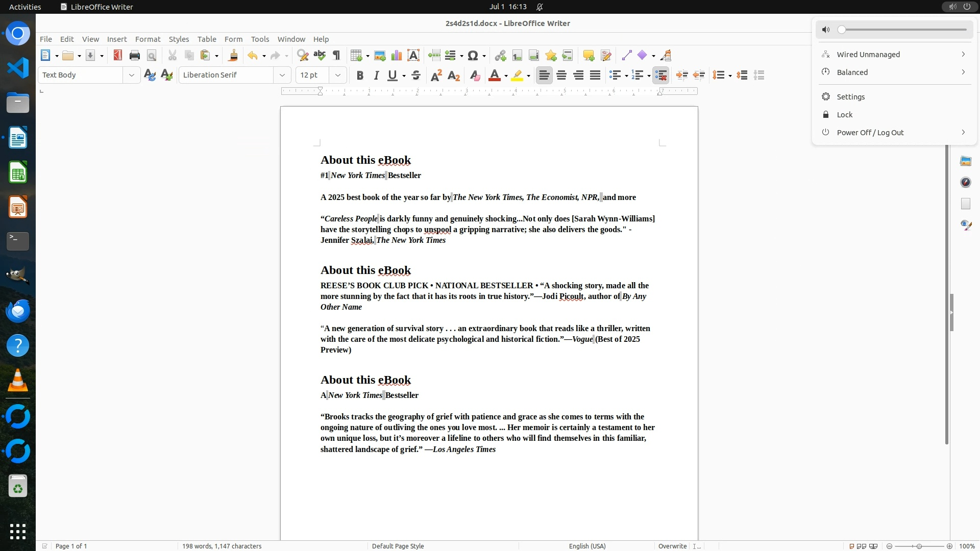Open Find & Replace tool
The width and height of the screenshot is (980, 551).
click(303, 56)
